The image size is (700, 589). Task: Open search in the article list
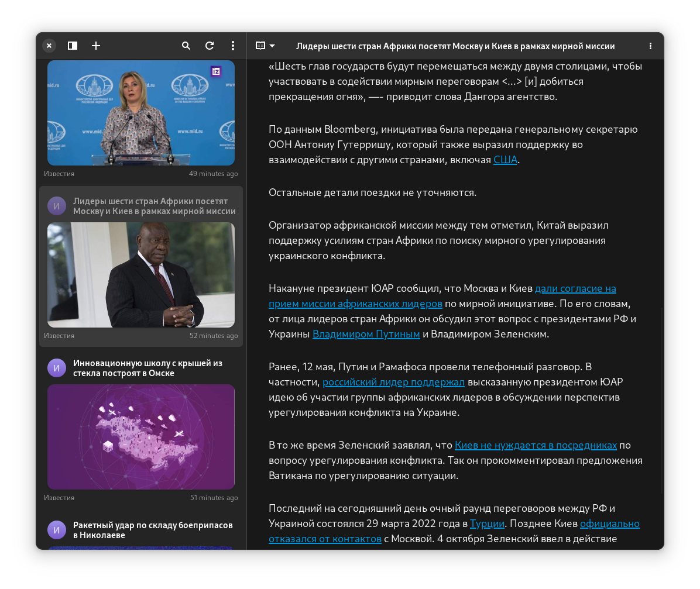186,46
